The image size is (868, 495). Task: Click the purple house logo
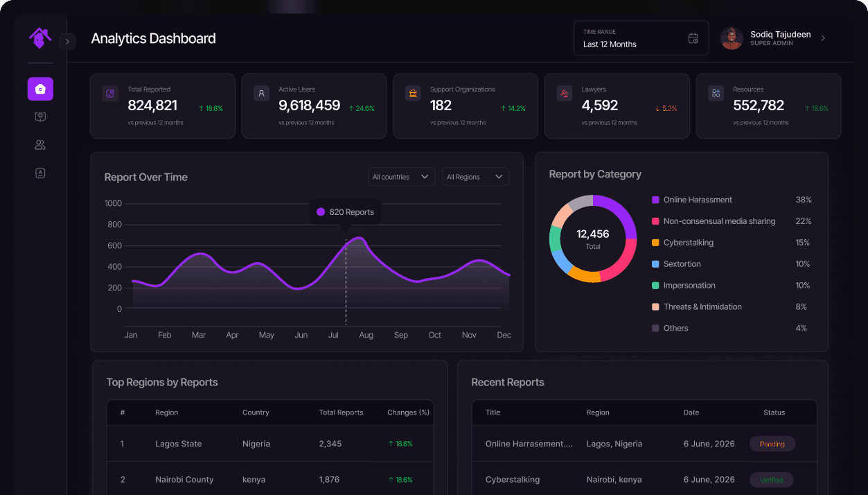click(x=40, y=37)
